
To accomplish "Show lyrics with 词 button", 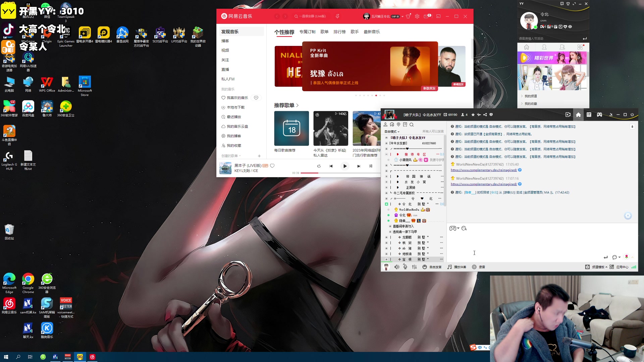I will click(x=371, y=166).
